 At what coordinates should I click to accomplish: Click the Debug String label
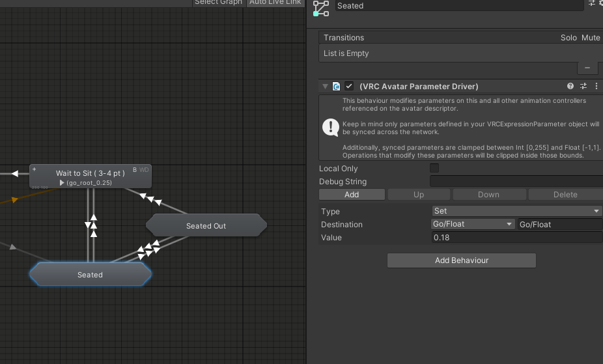pos(343,182)
